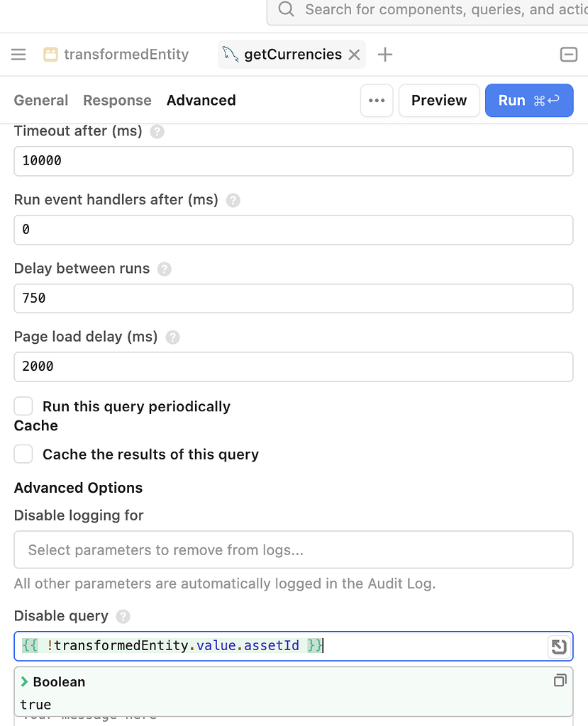Enable Run this query periodically
The image size is (588, 726).
pyautogui.click(x=23, y=406)
